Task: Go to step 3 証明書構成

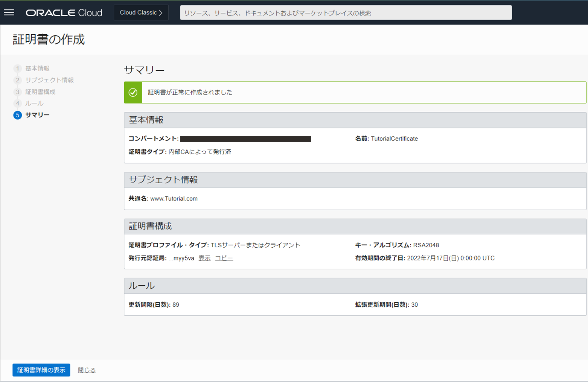Action: point(40,92)
